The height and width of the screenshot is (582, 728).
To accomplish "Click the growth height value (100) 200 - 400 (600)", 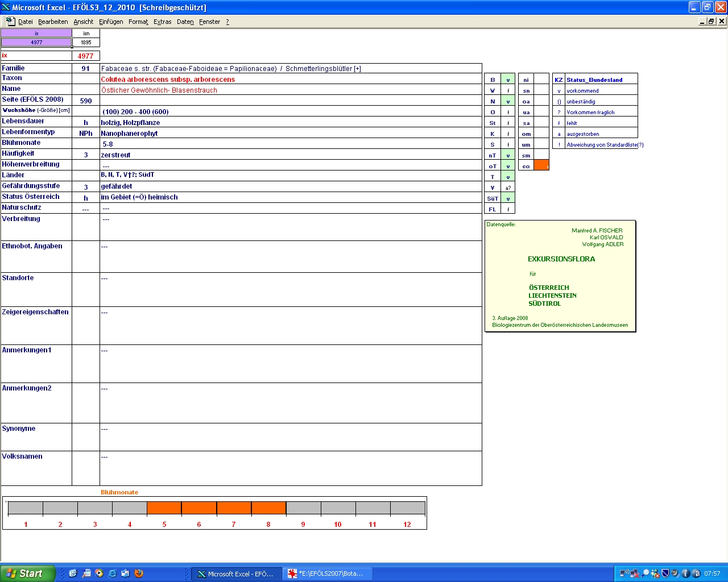I will coord(135,112).
